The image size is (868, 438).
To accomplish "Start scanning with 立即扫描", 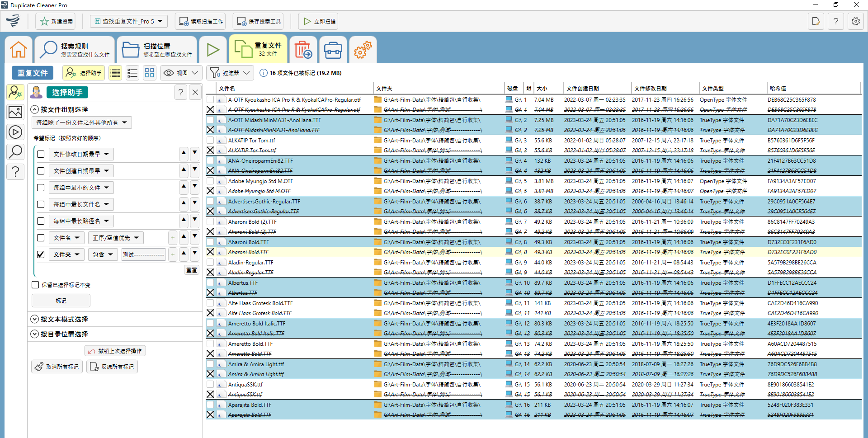I will pos(319,21).
